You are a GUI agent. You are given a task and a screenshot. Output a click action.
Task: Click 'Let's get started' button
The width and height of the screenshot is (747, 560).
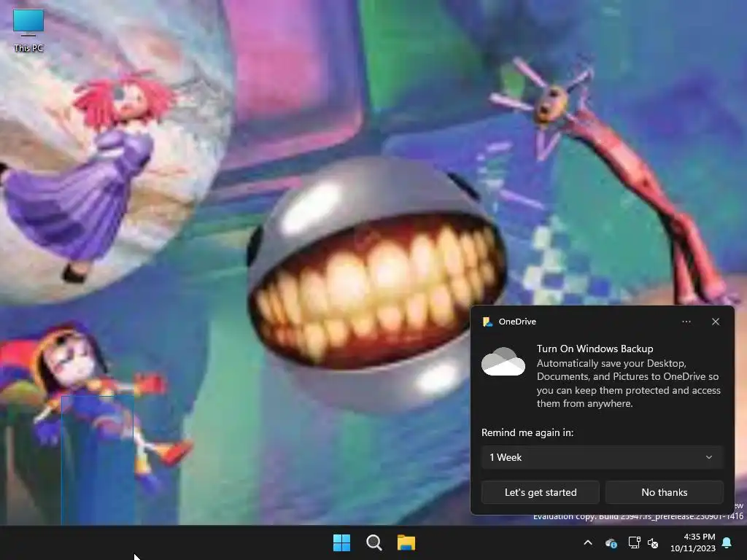[541, 492]
